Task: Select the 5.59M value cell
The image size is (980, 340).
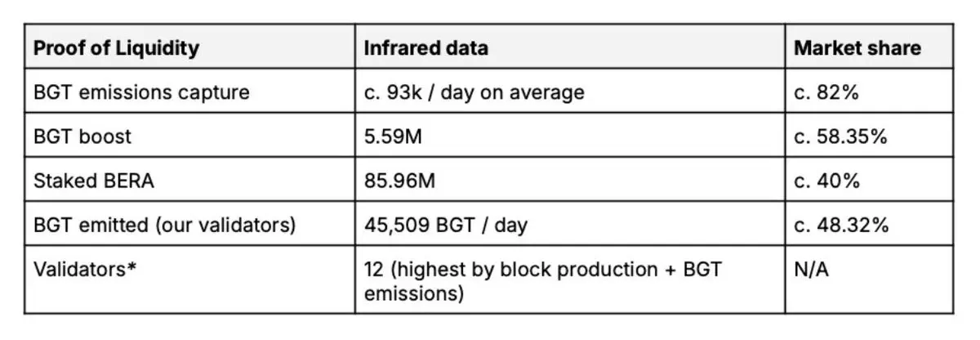Action: 570,136
